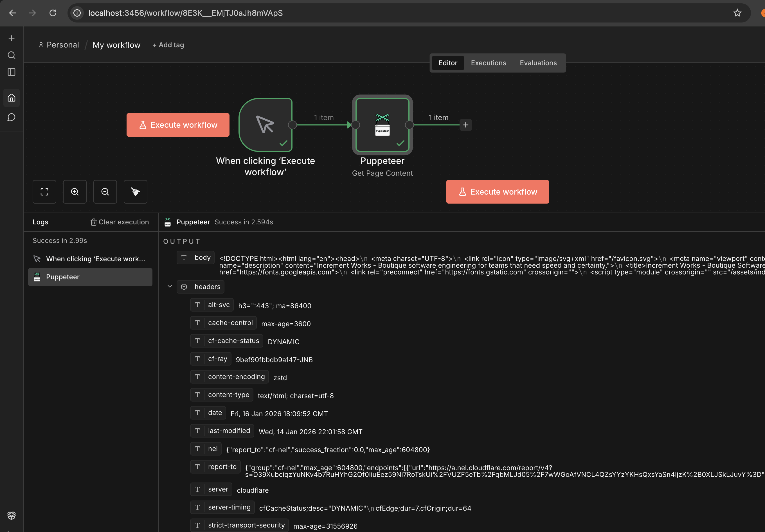Viewport: 765px width, 532px height.
Task: Open the chat bubble icon in sidebar
Action: tap(12, 117)
